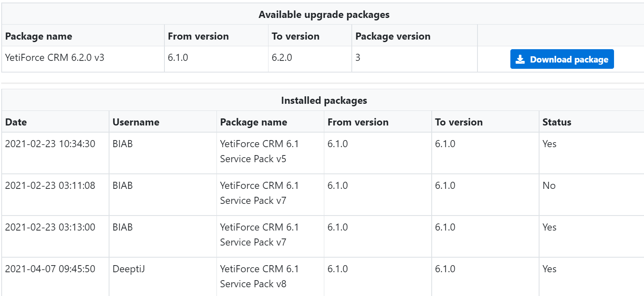Click the Yes status for Service Pack v5

pos(549,143)
